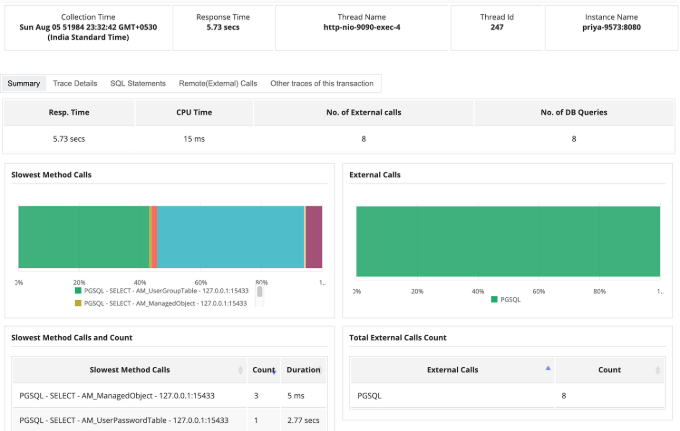Click yellow AM_ManagedObject legend swatch
Viewport: 680px width, 431px height.
tap(78, 302)
